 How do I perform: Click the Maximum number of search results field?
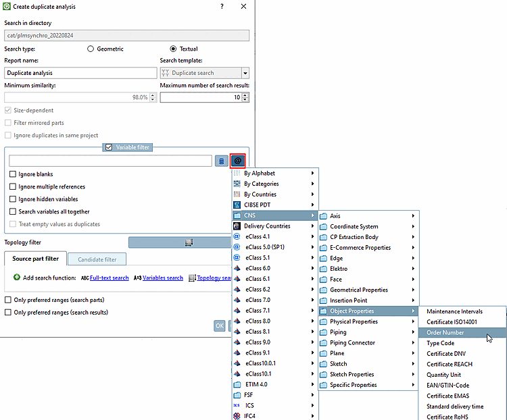click(201, 97)
